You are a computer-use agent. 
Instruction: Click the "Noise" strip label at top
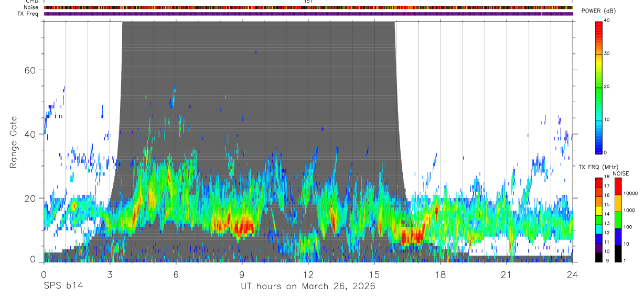point(32,7)
